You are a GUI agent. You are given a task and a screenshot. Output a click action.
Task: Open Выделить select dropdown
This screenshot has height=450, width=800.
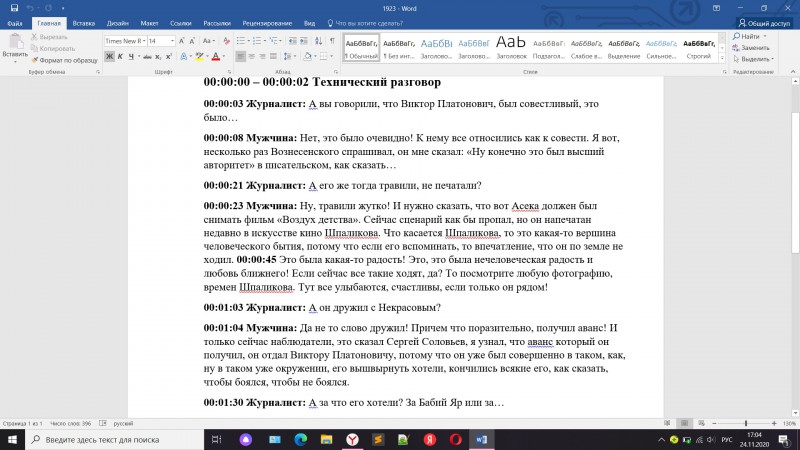753,59
